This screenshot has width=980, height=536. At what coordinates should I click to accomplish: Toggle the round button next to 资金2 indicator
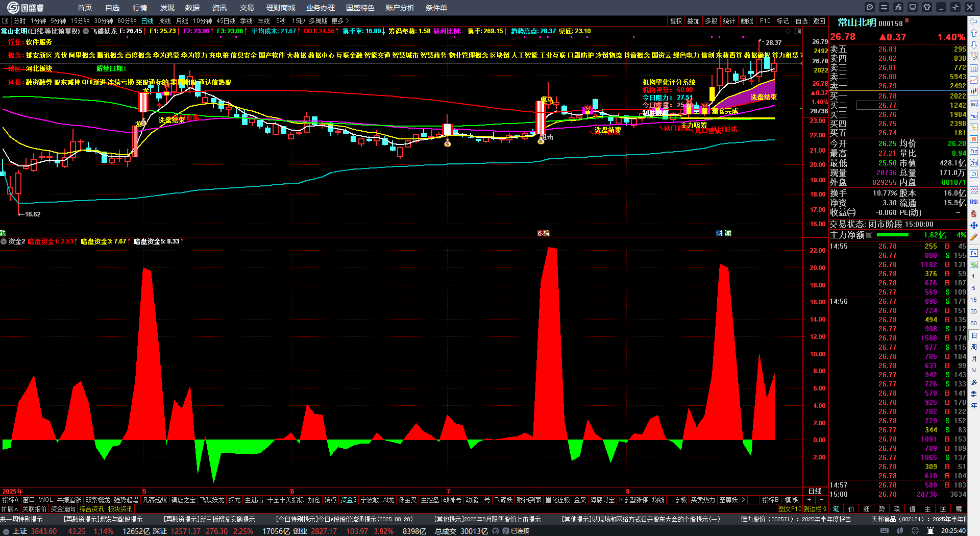click(x=4, y=241)
